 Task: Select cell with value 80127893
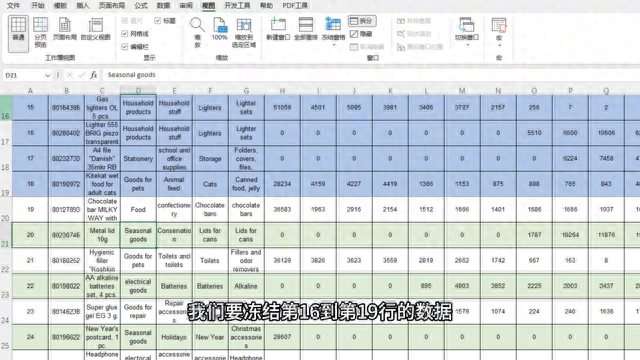point(66,210)
